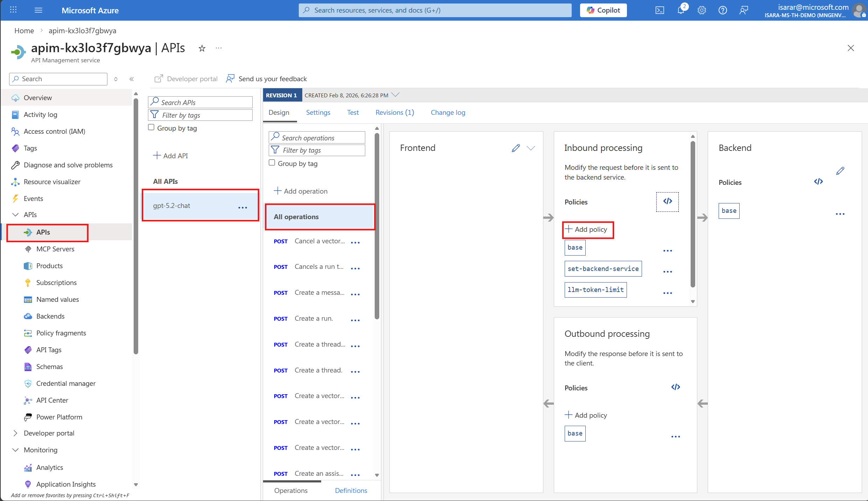The width and height of the screenshot is (868, 501).
Task: Open Inbound processing policy code editor
Action: click(668, 202)
